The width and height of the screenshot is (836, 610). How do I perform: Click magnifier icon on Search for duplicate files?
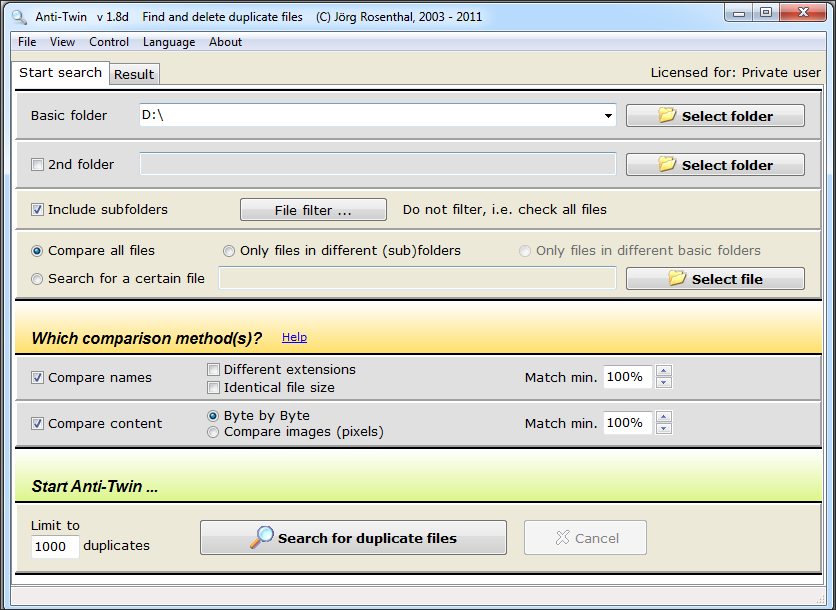click(262, 537)
